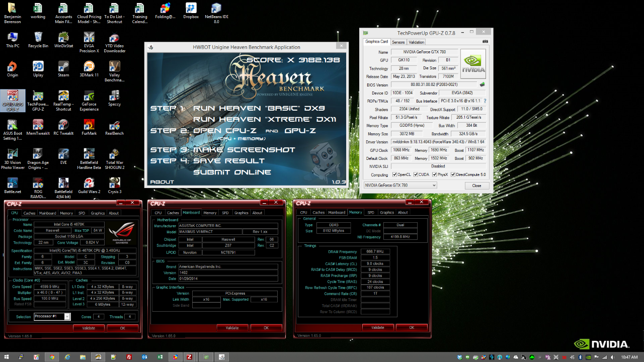Image resolution: width=644 pixels, height=362 pixels.
Task: Click the GPU-Z Name field value
Action: pyautogui.click(x=424, y=52)
